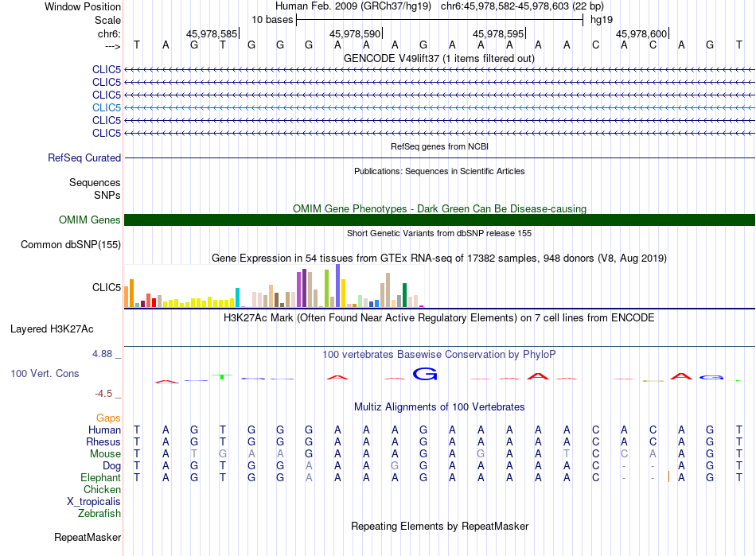756x556 pixels.
Task: Click the GENCODE V49lift37 track title
Action: pos(438,58)
